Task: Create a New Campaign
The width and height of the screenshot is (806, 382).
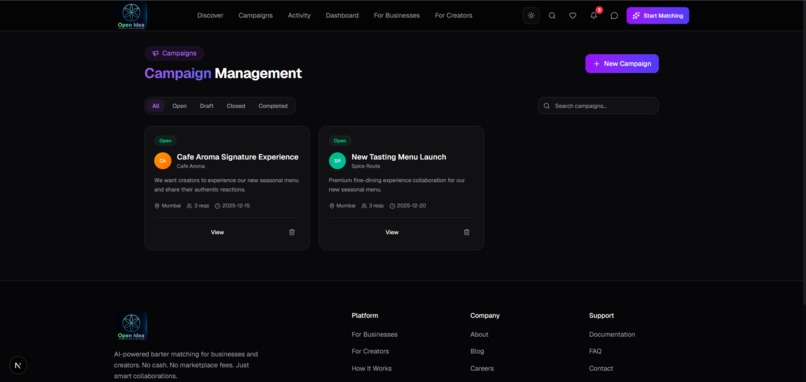Action: (x=622, y=64)
